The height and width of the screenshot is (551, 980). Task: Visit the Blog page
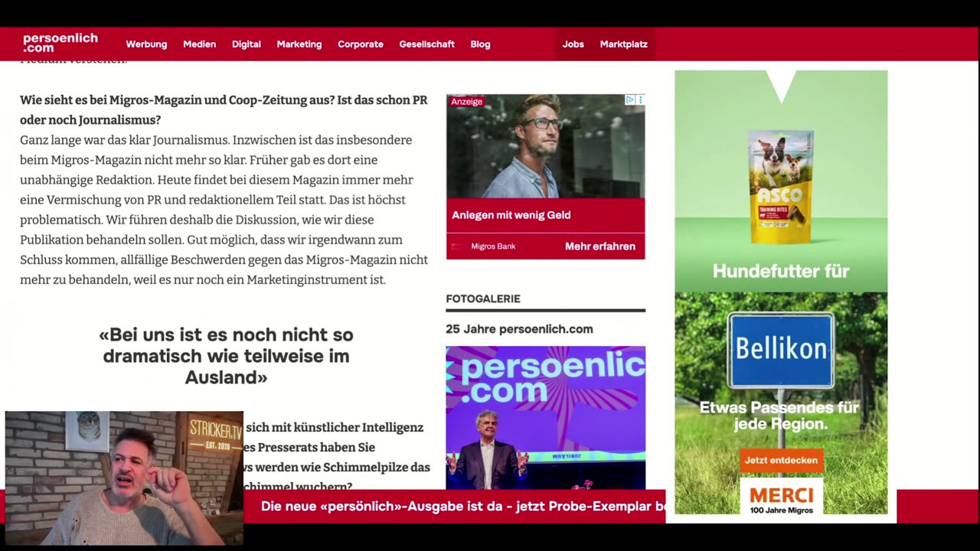point(480,44)
